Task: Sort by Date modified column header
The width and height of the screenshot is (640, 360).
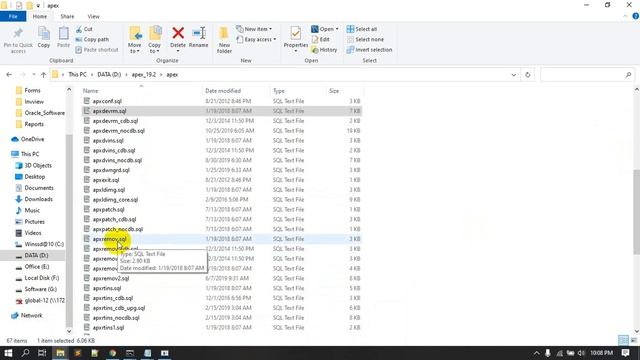Action: tap(223, 91)
